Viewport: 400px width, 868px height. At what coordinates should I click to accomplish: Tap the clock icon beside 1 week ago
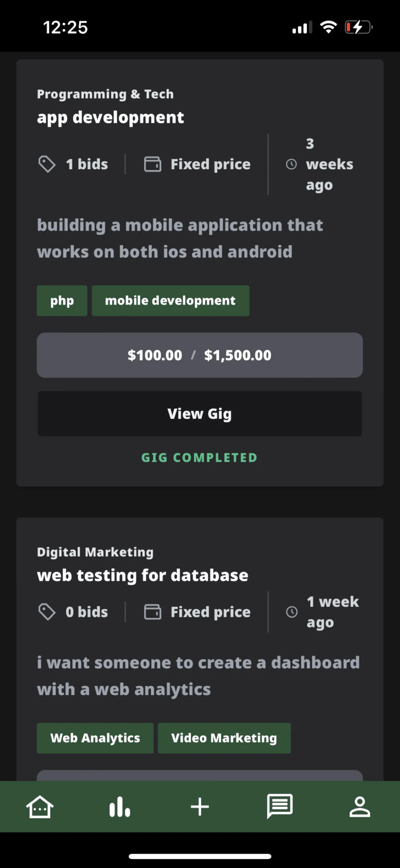click(x=292, y=612)
